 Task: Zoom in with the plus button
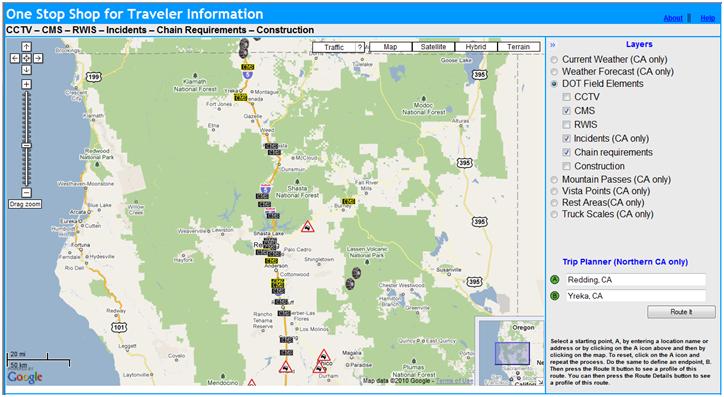tap(26, 84)
